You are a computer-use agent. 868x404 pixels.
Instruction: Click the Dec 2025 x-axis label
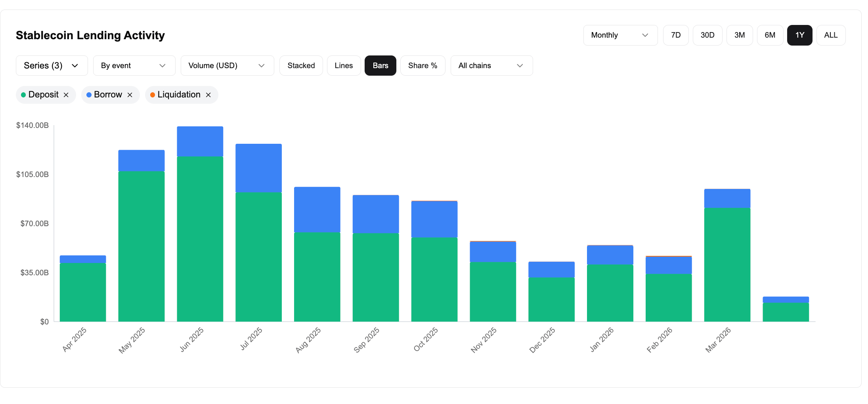[543, 340]
